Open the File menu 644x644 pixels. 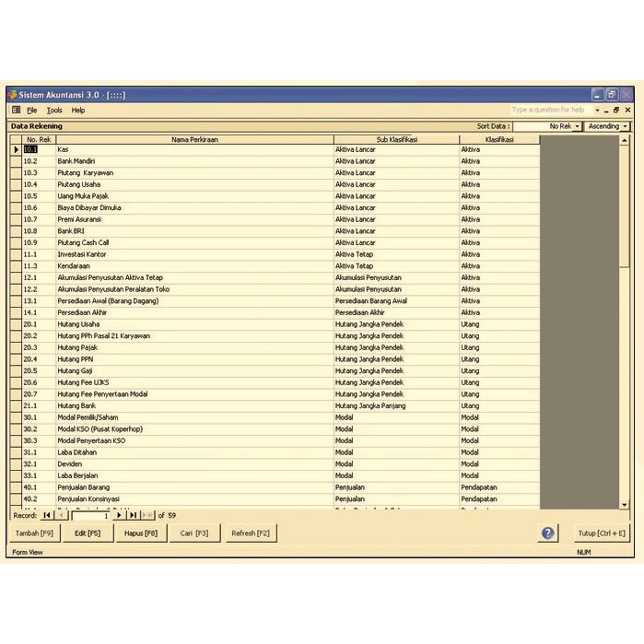(32, 110)
